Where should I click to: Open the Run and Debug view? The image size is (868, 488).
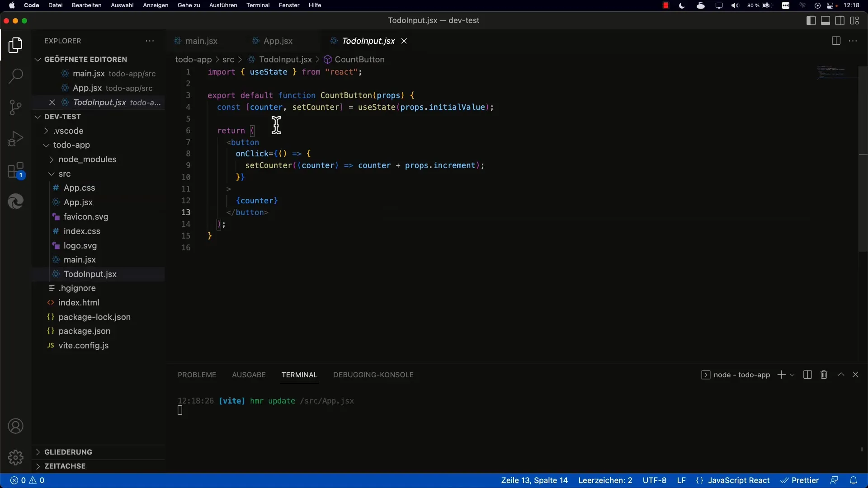(x=15, y=139)
